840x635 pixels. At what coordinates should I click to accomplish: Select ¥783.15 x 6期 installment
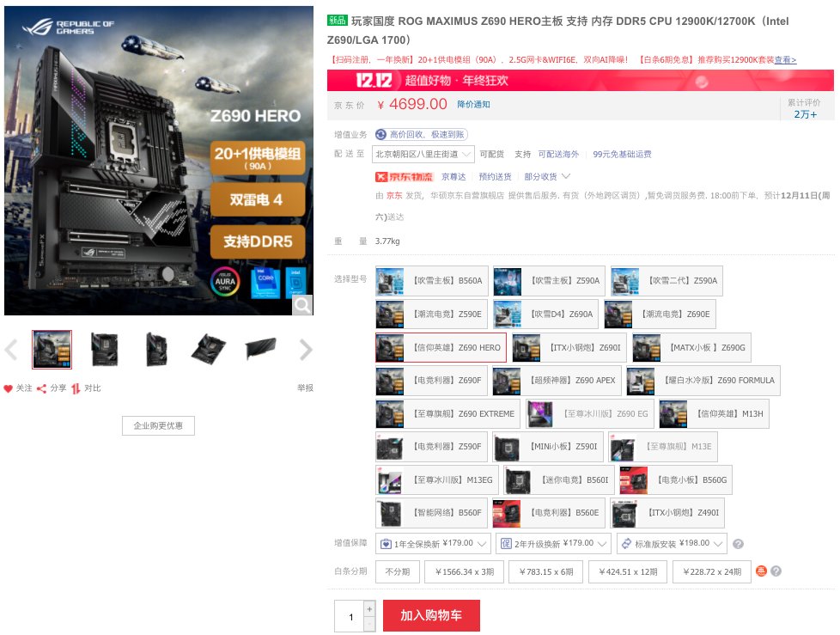point(546,571)
